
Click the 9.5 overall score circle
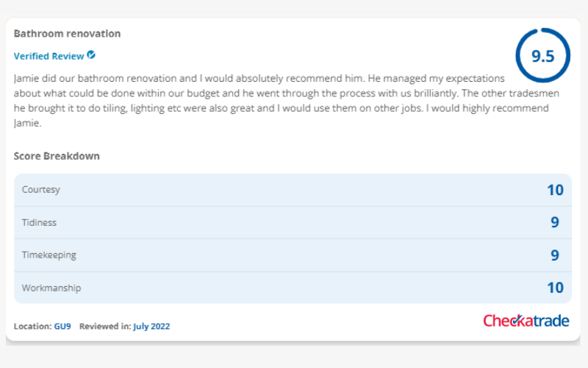point(542,55)
